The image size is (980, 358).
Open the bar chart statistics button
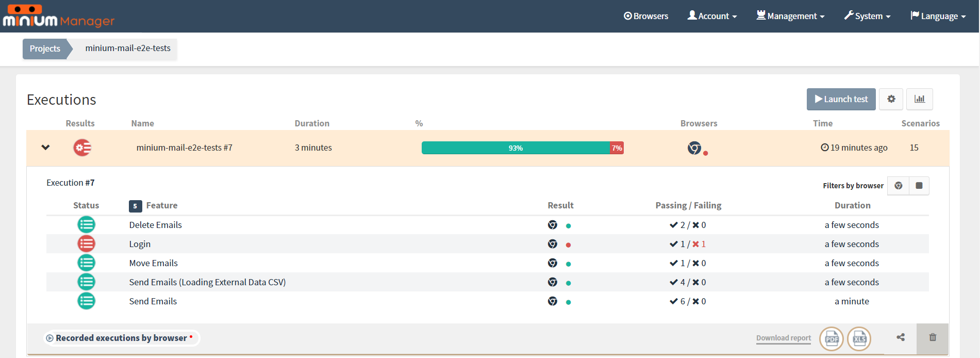(920, 99)
